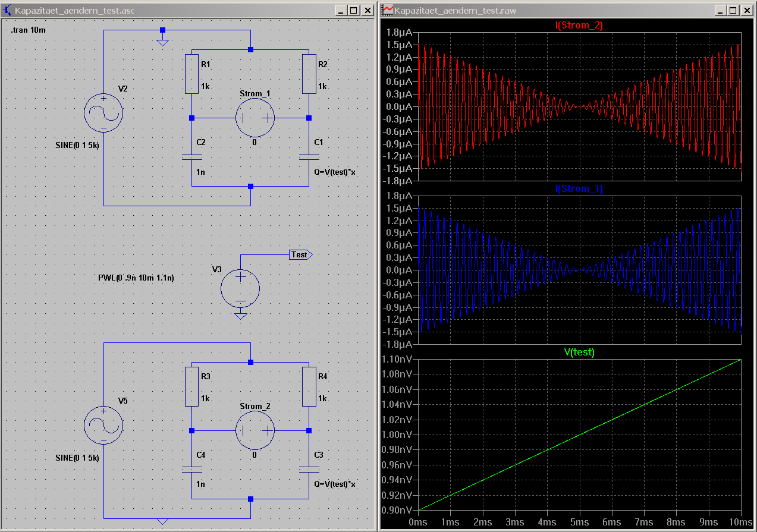Click the 0.90nV axis label in V(test) pane
757x532 pixels.
(398, 510)
